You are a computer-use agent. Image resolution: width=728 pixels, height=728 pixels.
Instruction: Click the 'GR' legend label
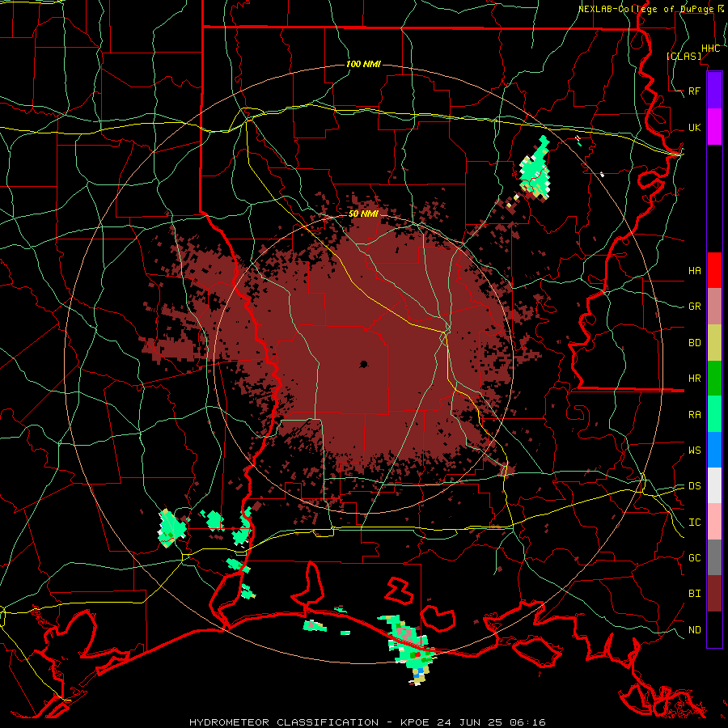pyautogui.click(x=695, y=307)
